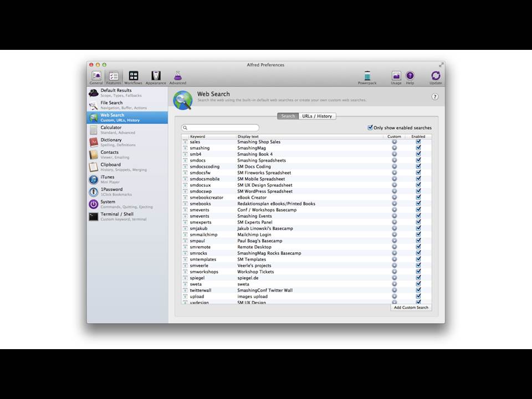The image size is (532, 399).
Task: Select Clipboard in sidebar
Action: click(x=127, y=167)
